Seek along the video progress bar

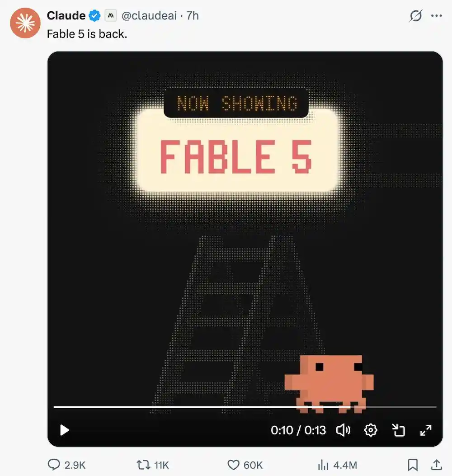245,407
